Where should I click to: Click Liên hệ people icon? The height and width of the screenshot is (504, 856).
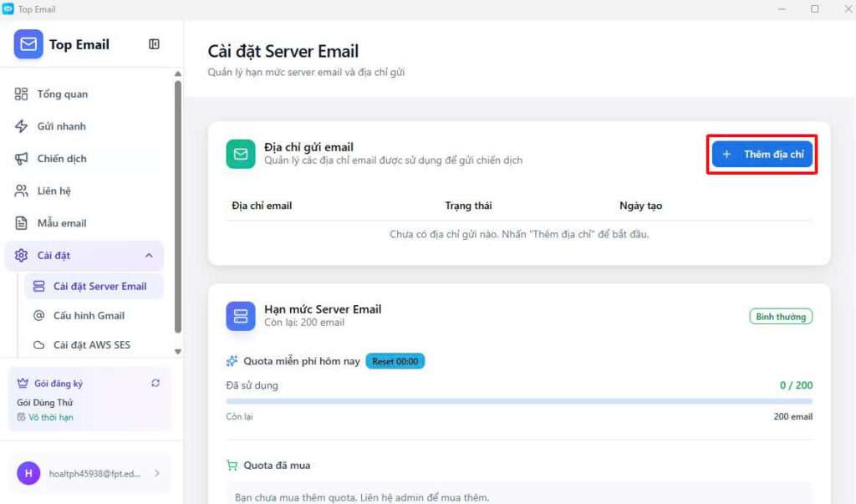pyautogui.click(x=21, y=191)
